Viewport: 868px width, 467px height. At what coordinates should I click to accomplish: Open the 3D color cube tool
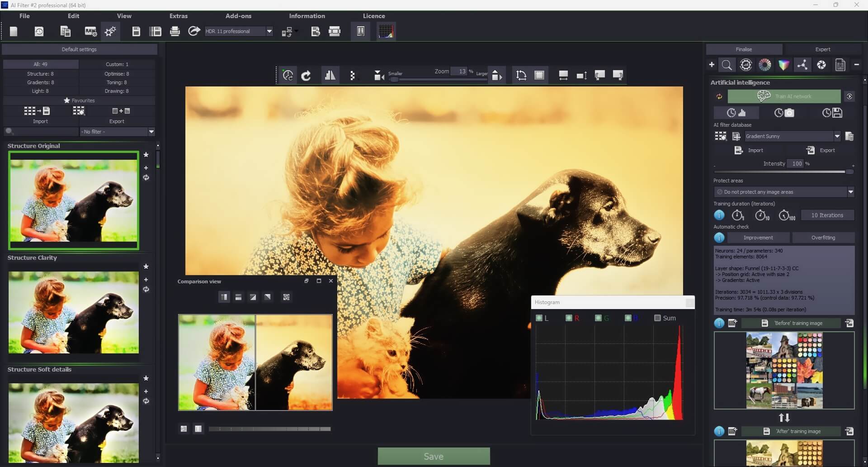click(x=784, y=65)
